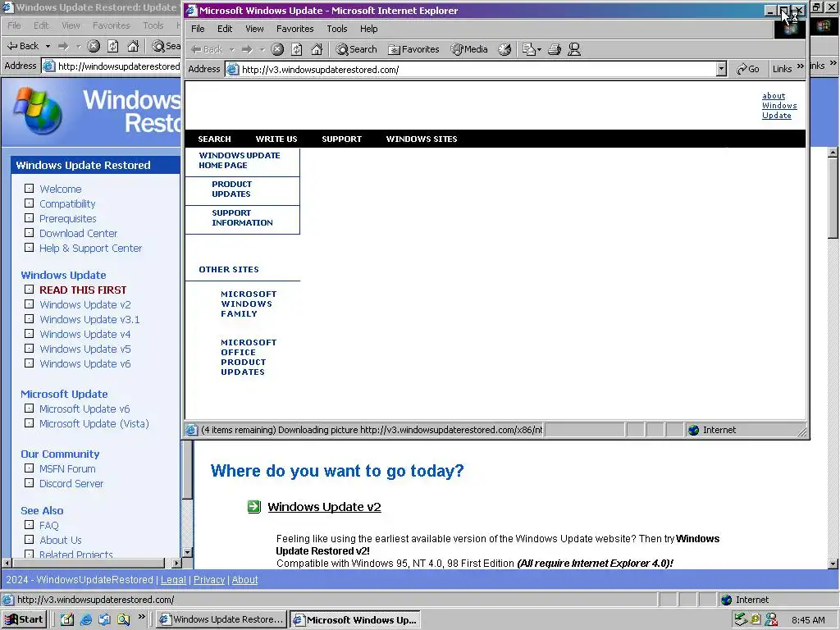Click page icon in front address bar
840x630 pixels.
pos(232,69)
